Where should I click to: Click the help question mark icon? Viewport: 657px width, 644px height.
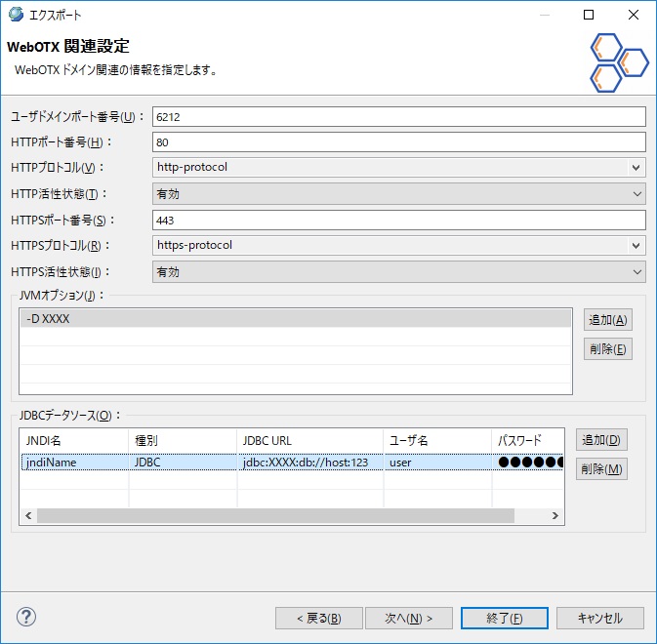coord(26,617)
